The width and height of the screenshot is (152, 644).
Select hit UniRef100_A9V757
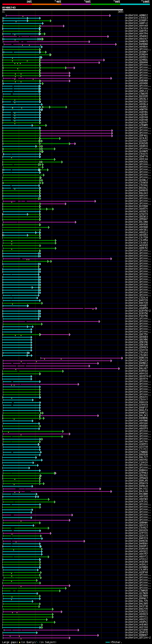pyautogui.click(x=136, y=554)
